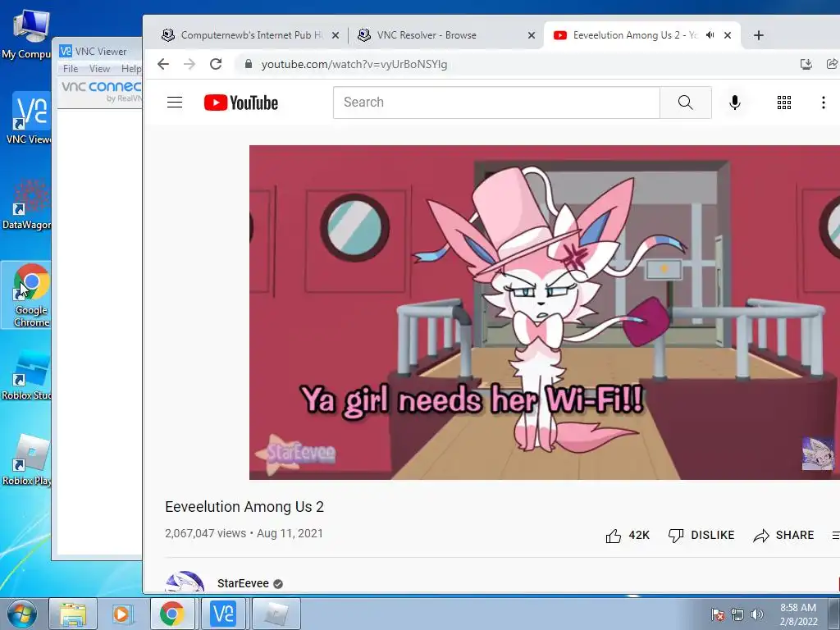Select Roblox Player desktop shortcut
This screenshot has height=630, width=840.
click(x=27, y=459)
